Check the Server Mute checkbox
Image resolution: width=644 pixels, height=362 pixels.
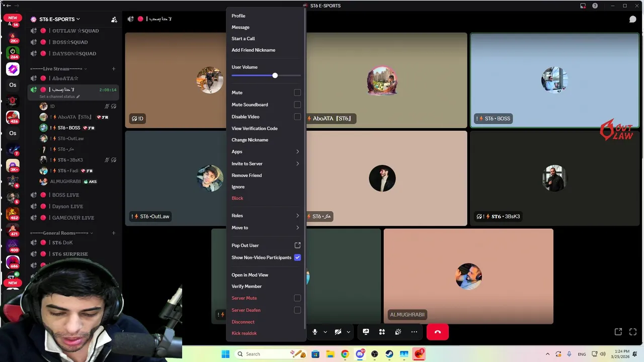[297, 298]
